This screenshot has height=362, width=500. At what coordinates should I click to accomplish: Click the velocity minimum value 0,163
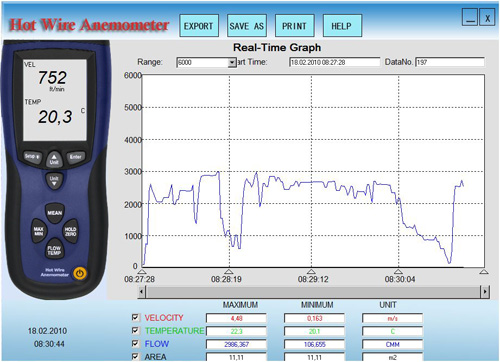[314, 318]
